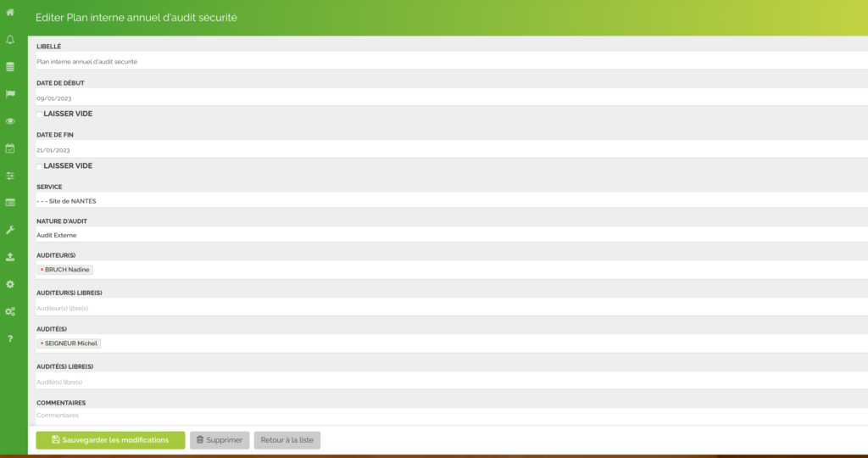Tick Laisser vide under Date de fin
The width and height of the screenshot is (868, 458).
tap(39, 165)
